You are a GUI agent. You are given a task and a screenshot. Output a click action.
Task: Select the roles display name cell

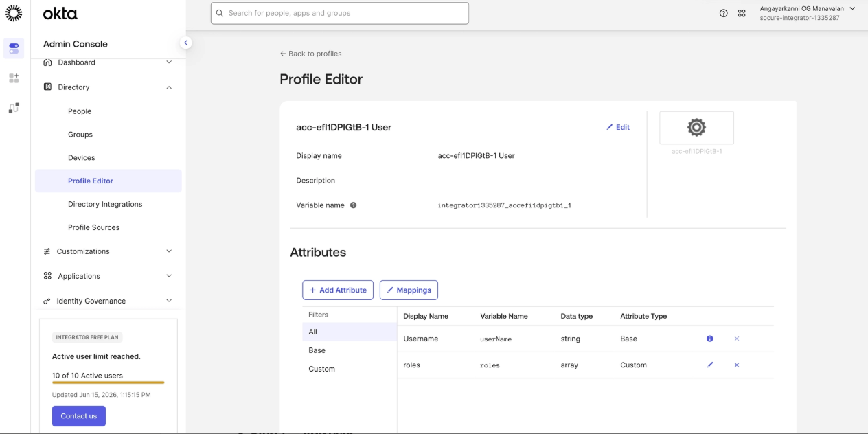click(x=411, y=365)
